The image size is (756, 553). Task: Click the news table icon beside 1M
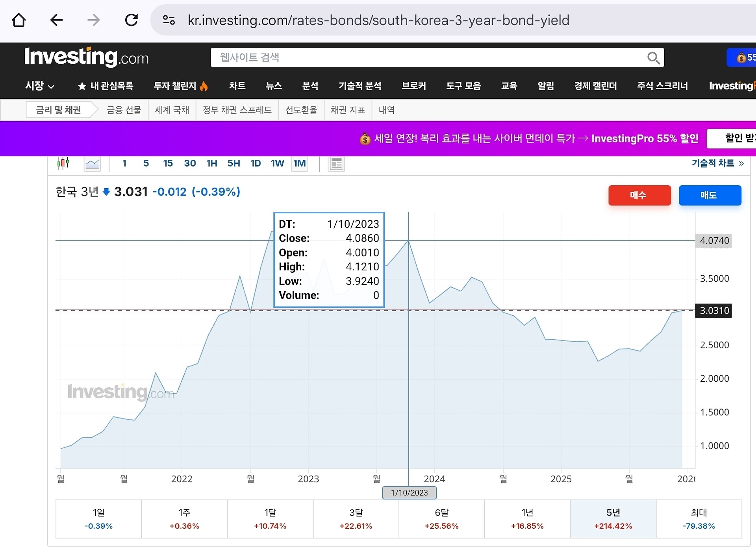pos(336,164)
